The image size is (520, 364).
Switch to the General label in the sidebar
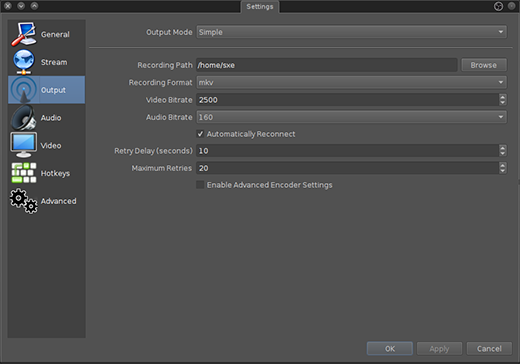pos(55,34)
